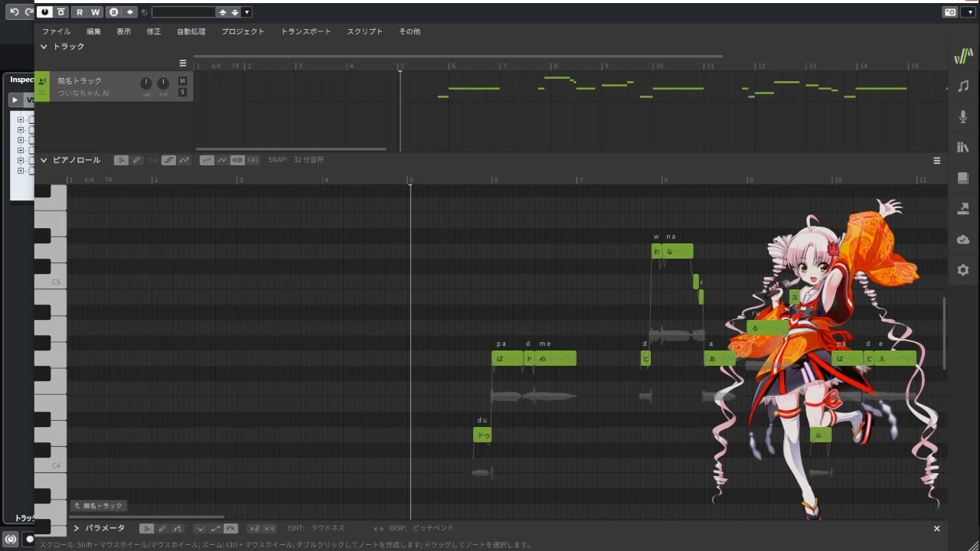Close the parameter panel with the X
Image resolution: width=980 pixels, height=551 pixels.
[x=936, y=528]
